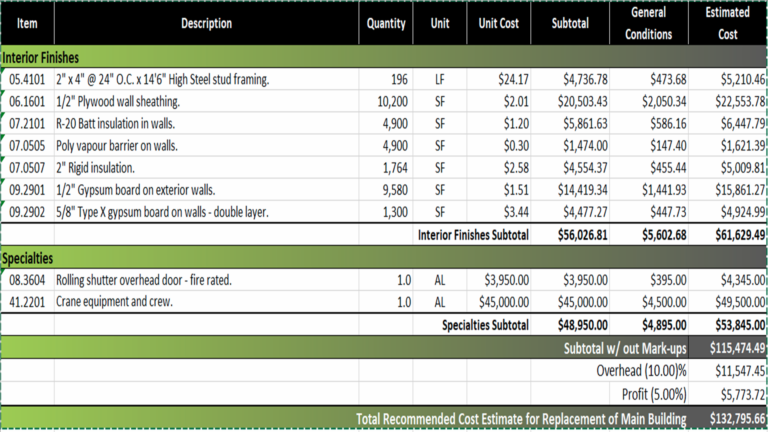Click the Specialties section heading
This screenshot has width=768, height=432.
(x=27, y=258)
